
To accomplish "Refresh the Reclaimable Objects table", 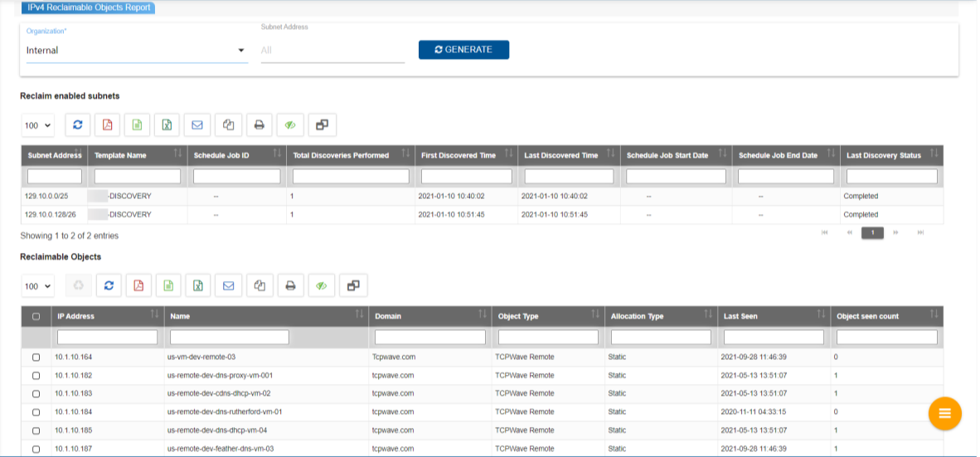I will tap(109, 285).
